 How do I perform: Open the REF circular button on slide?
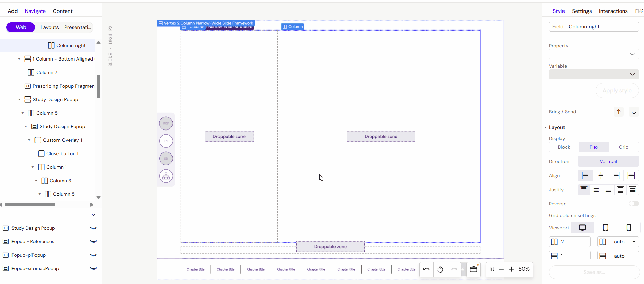click(x=166, y=123)
